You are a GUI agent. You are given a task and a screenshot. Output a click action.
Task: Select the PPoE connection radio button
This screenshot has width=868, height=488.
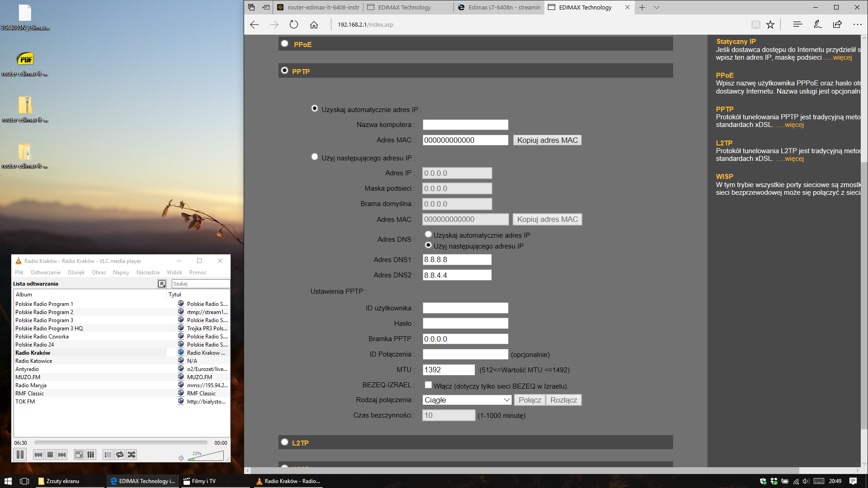[285, 43]
